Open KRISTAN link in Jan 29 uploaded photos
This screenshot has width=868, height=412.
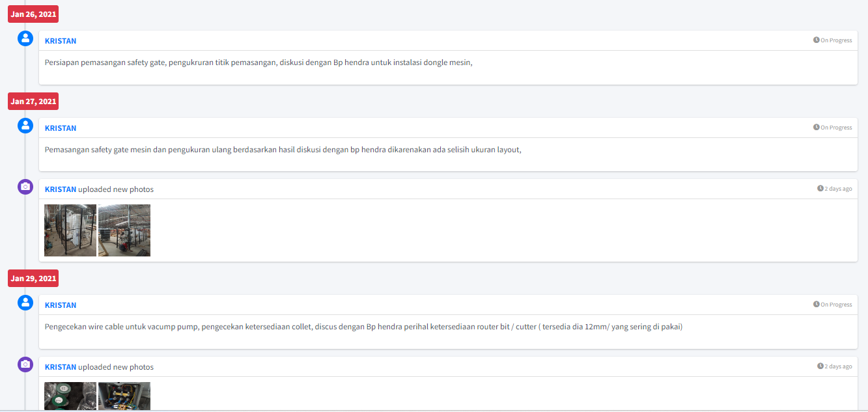tap(61, 367)
